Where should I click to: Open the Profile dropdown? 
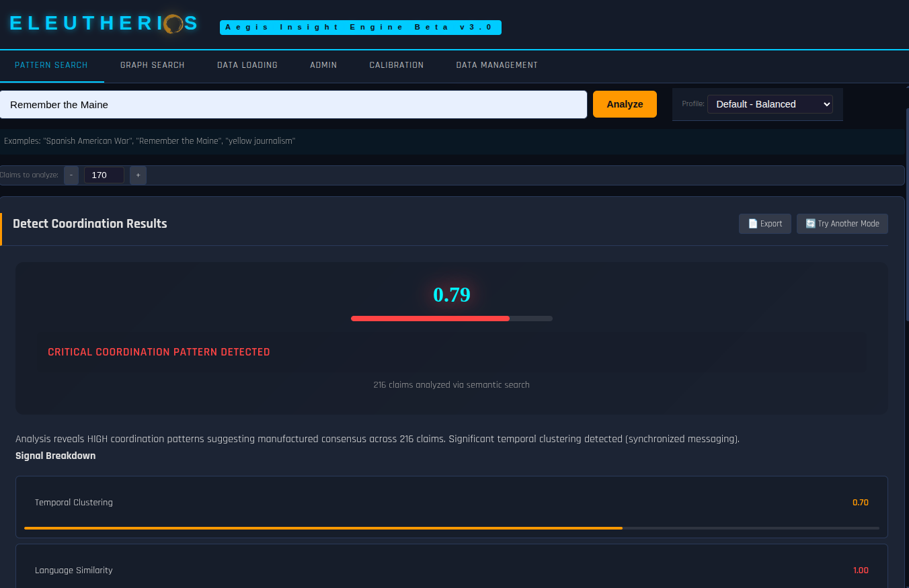click(x=769, y=104)
